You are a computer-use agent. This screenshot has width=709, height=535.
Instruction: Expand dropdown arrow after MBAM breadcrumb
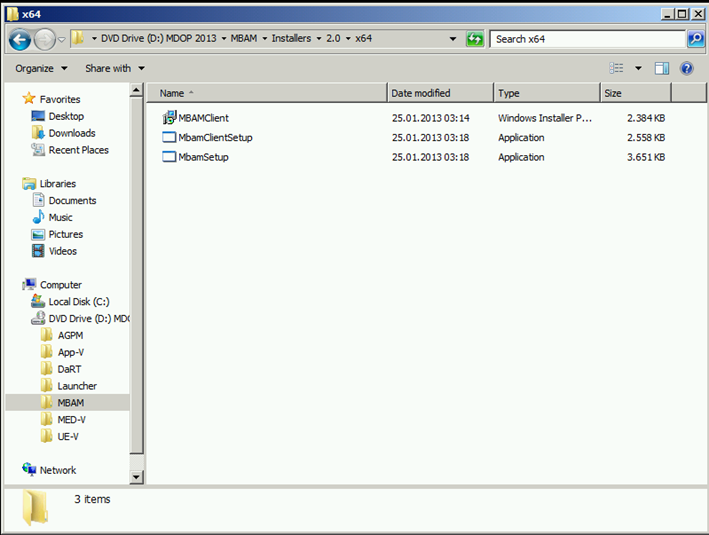click(x=265, y=39)
